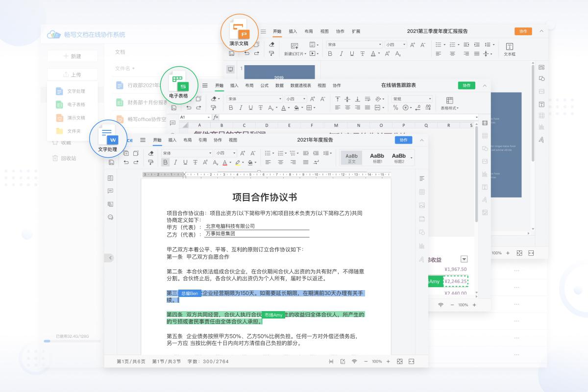The image size is (588, 392).
Task: Undo the last action in document editor
Action: pyautogui.click(x=126, y=162)
